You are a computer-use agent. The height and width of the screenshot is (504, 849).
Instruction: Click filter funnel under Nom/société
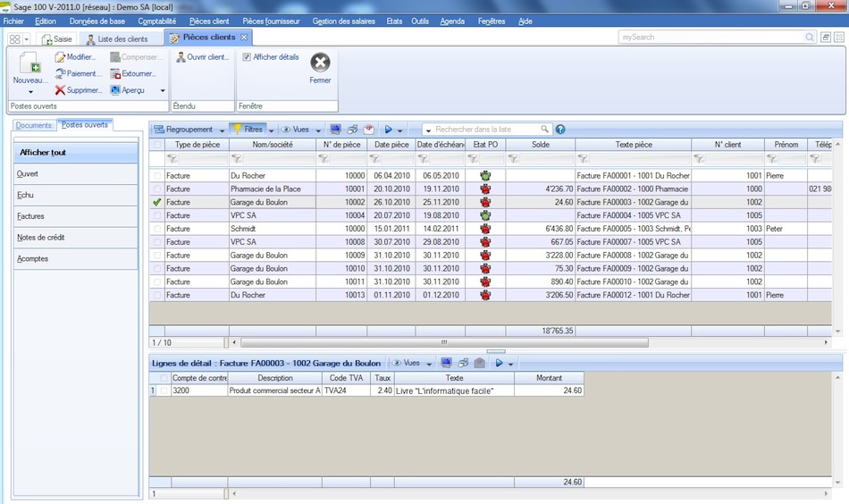236,158
